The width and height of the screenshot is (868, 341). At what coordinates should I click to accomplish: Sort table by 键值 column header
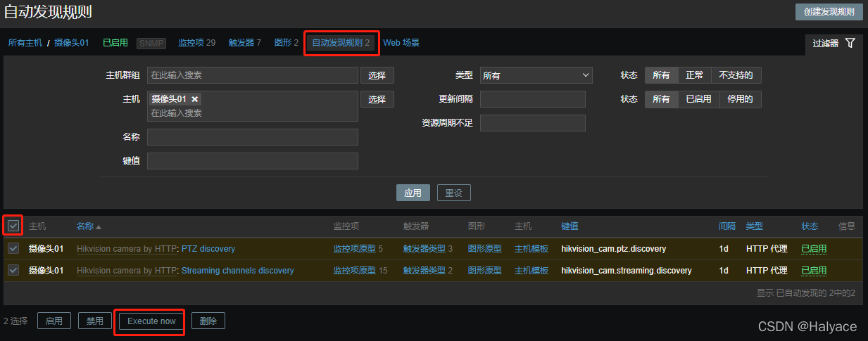570,226
